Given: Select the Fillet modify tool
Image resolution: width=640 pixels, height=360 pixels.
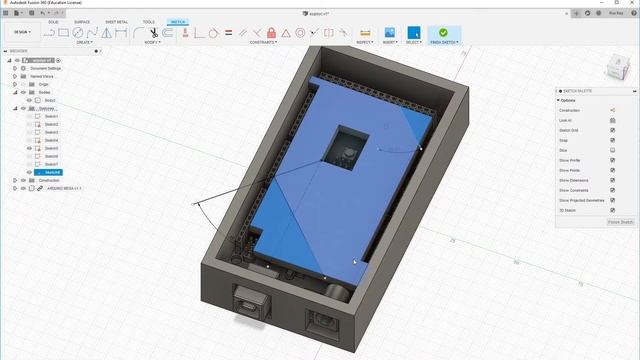Looking at the screenshot, I should pos(138,33).
